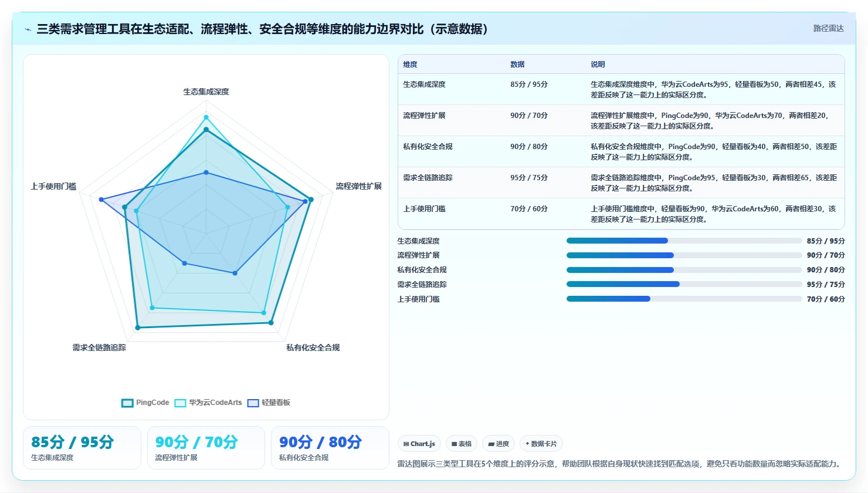
Task: Click the 生态集成深度 radar axis label
Action: pos(206,92)
